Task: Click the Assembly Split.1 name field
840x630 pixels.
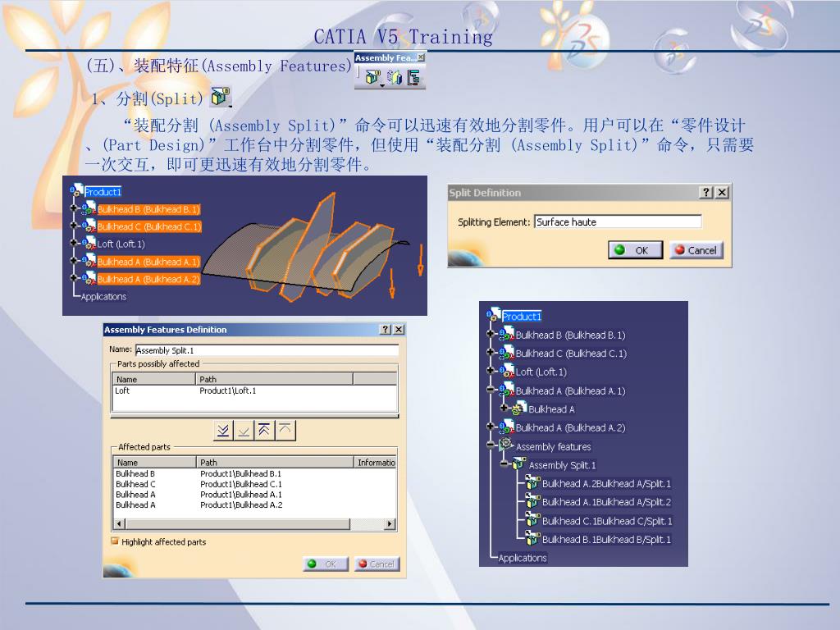Action: click(267, 350)
